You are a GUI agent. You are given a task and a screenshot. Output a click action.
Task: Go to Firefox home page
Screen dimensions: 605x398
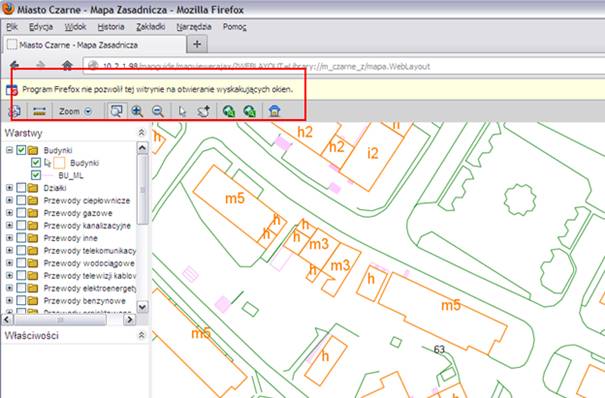click(x=67, y=65)
